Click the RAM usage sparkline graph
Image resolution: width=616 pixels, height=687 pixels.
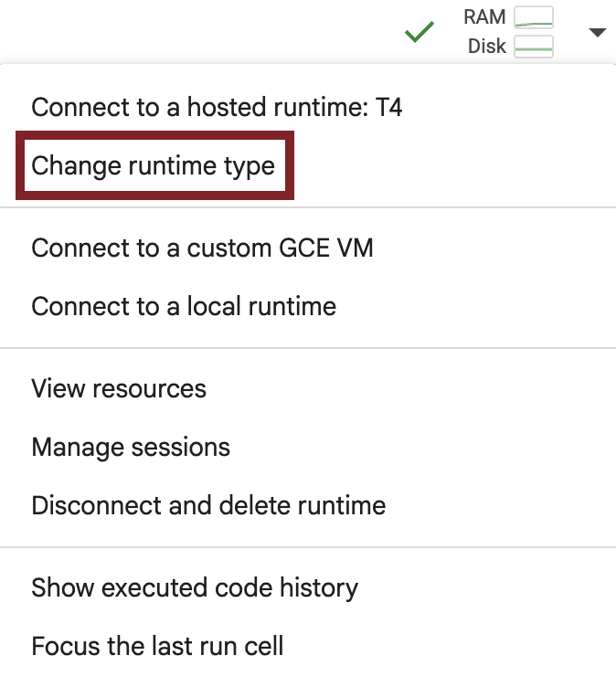(x=534, y=17)
